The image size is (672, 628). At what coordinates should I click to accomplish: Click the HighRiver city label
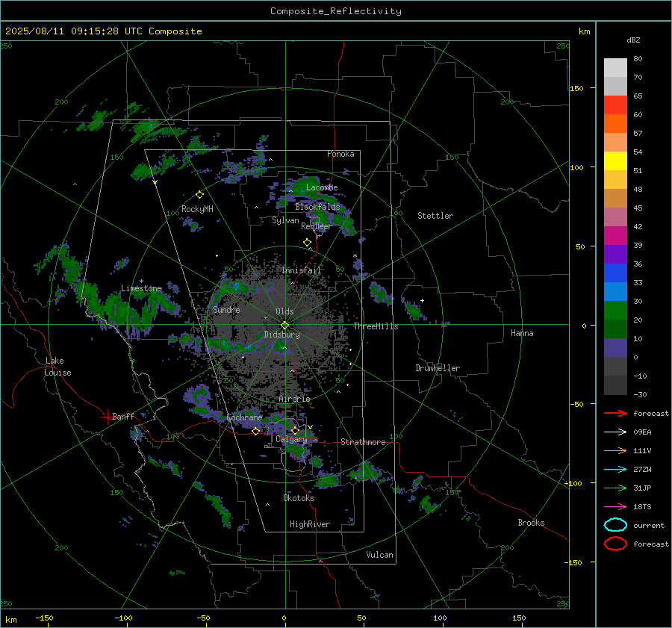click(310, 524)
